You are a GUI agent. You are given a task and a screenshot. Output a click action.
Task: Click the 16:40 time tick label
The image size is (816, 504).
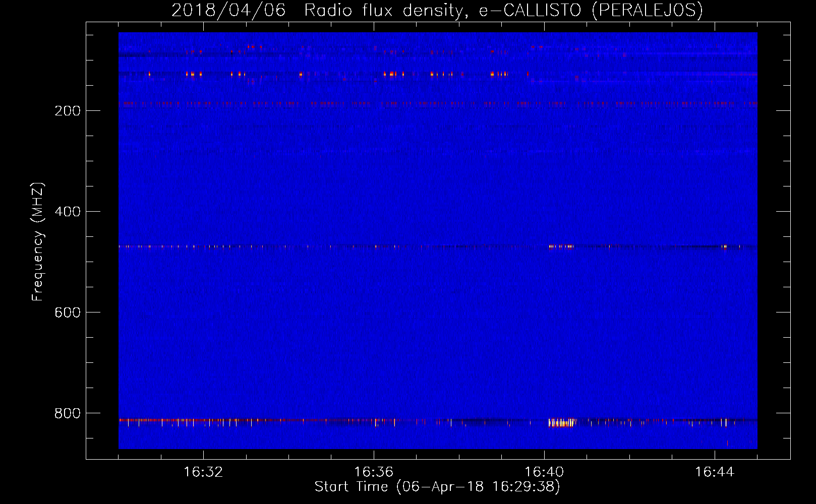tap(544, 472)
